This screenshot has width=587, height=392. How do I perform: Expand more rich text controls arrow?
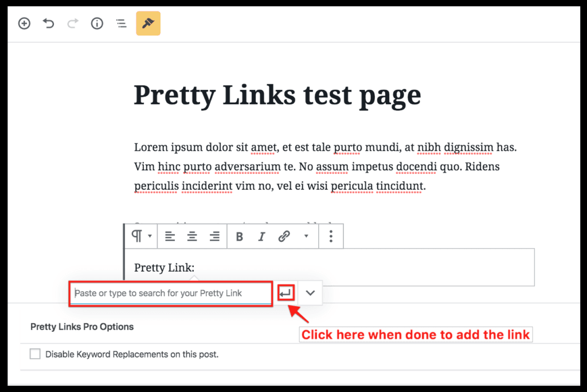[x=306, y=236]
